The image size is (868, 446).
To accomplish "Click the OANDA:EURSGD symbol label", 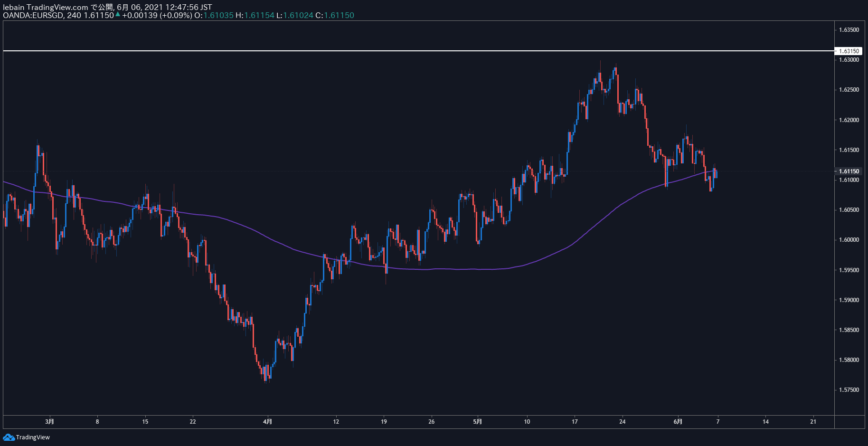I will click(x=32, y=15).
